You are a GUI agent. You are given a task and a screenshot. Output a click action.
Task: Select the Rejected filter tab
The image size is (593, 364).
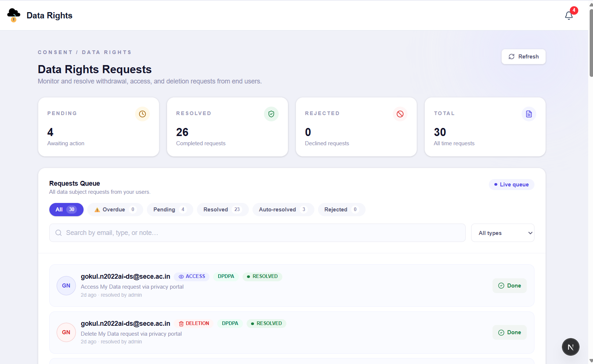[342, 210]
